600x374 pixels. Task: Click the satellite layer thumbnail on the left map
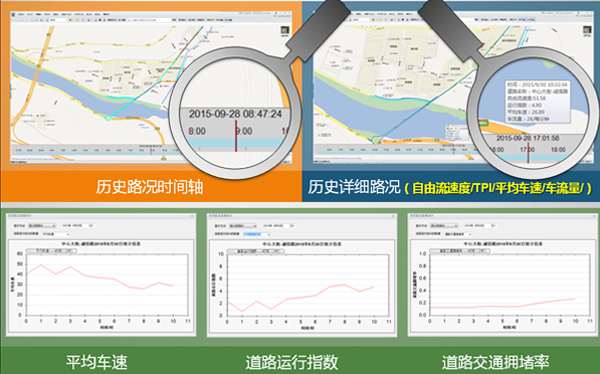[285, 30]
